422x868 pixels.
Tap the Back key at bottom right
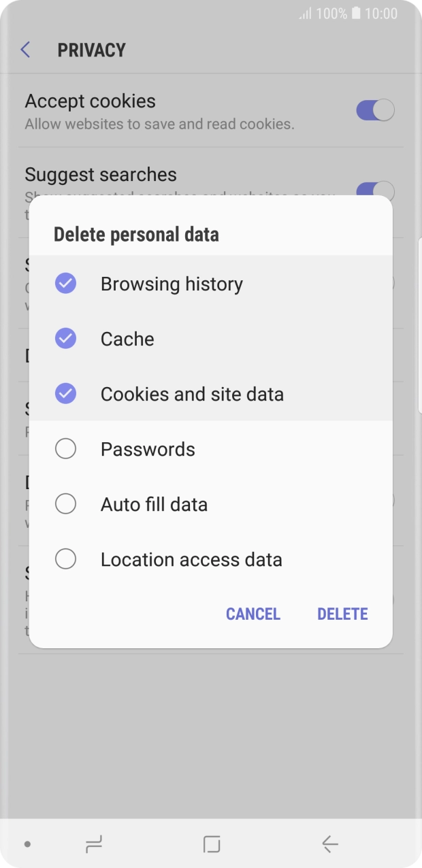coord(329,844)
